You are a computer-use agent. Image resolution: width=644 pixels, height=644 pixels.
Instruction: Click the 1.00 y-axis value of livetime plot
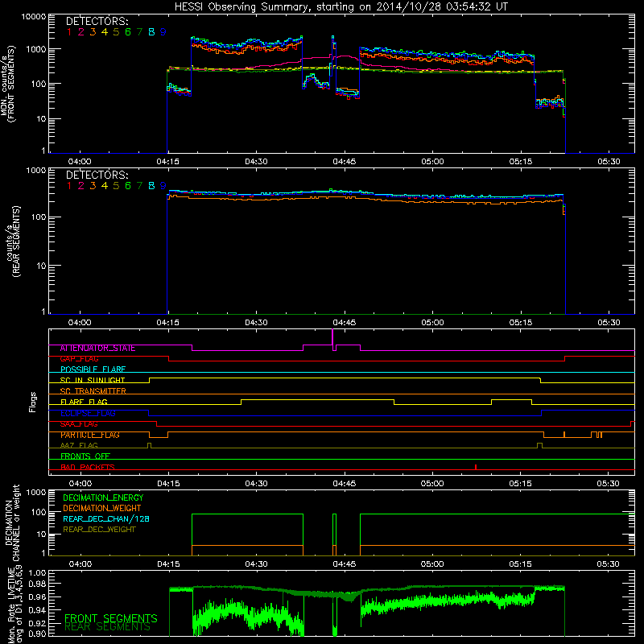[37, 573]
